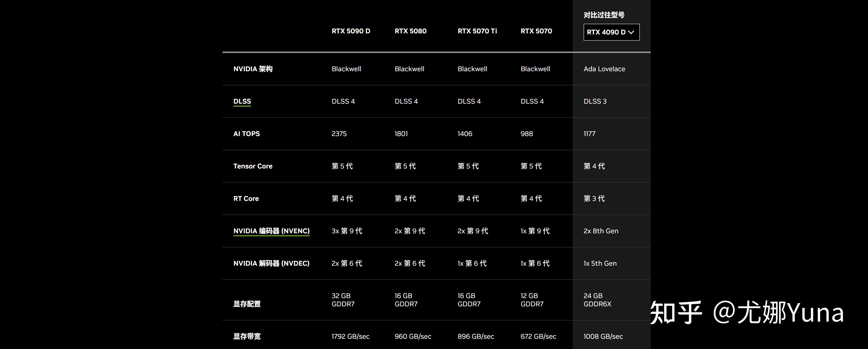Click the NVIDIA 架构 row label

tap(253, 69)
